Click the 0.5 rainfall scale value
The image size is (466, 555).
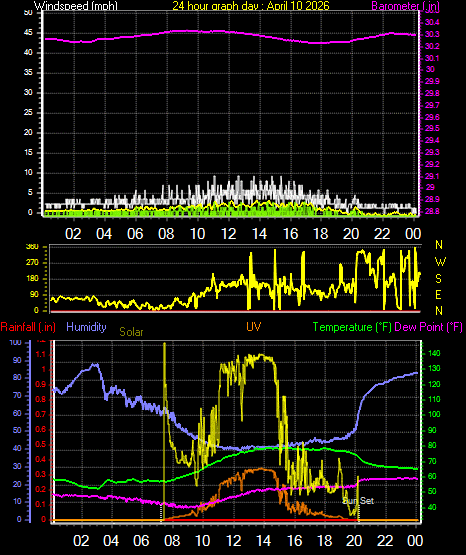point(41,444)
